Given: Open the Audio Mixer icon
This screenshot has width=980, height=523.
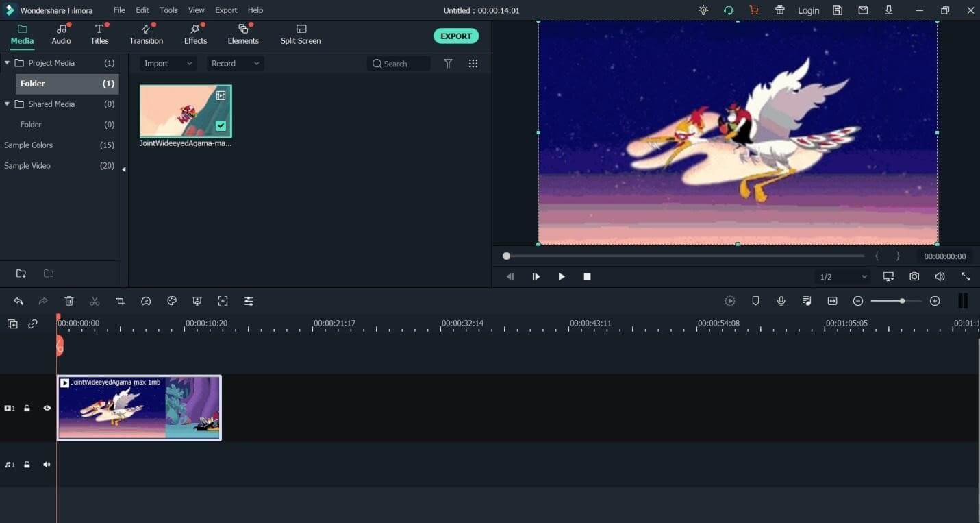Looking at the screenshot, I should tap(807, 301).
